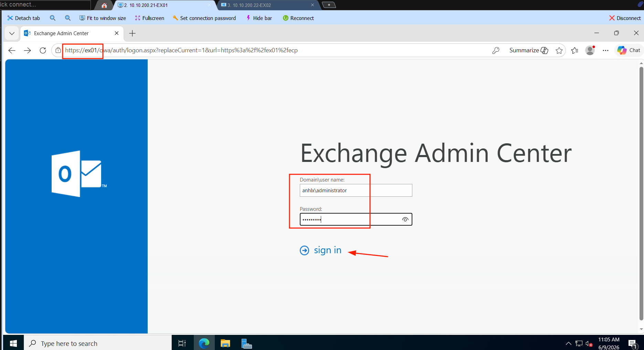Click the Type here to search box
The width and height of the screenshot is (644, 350).
coord(98,343)
